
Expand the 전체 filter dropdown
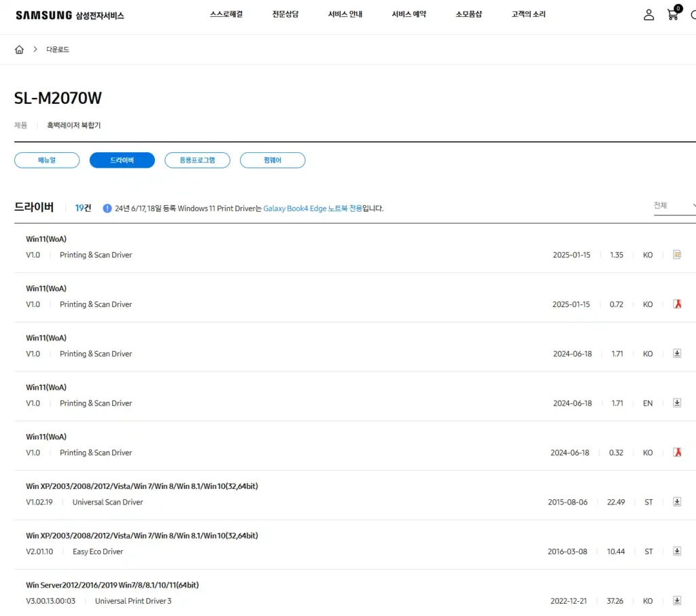tap(674, 206)
